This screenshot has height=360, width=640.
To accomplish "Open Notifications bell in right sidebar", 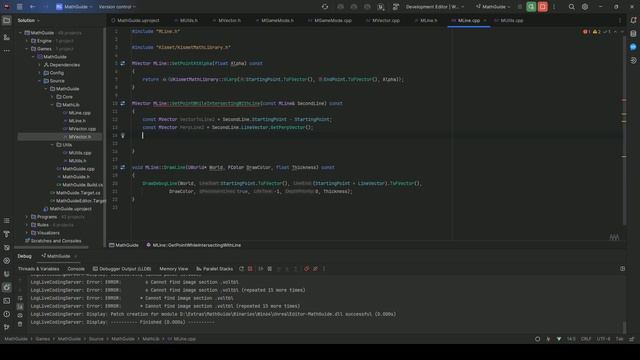I will pos(633,20).
